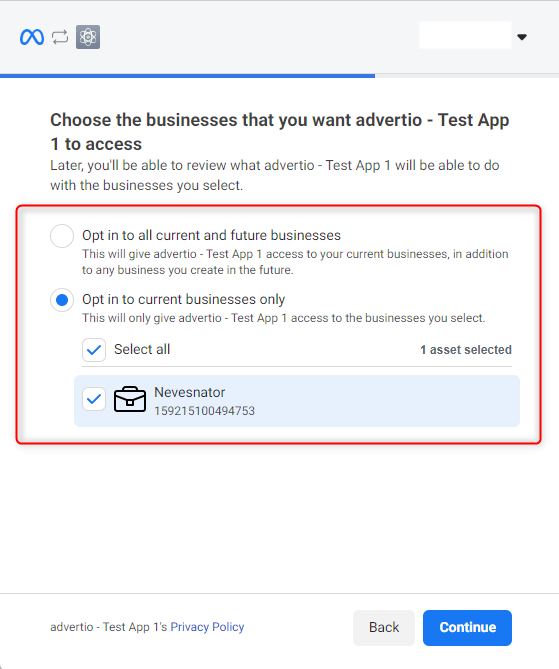Image resolution: width=559 pixels, height=669 pixels.
Task: Click the sync arrows icon in header
Action: tap(60, 37)
